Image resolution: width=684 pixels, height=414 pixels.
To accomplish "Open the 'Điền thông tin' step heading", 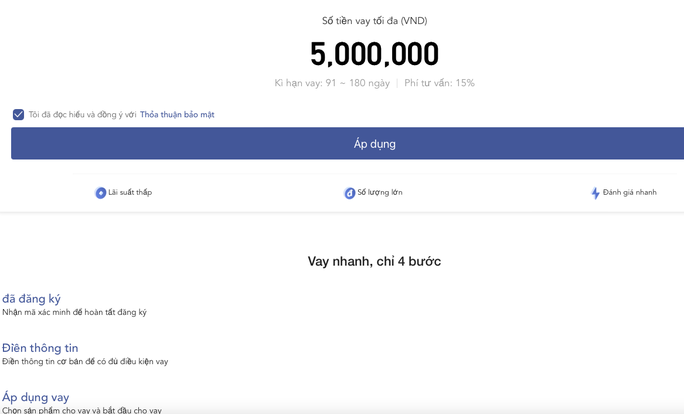I will pyautogui.click(x=40, y=348).
